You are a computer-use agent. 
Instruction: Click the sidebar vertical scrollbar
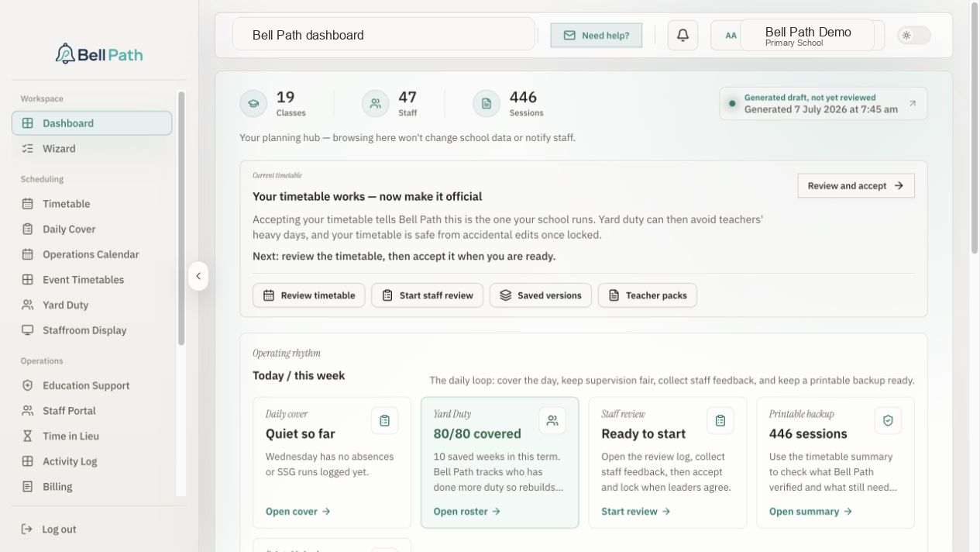(181, 219)
